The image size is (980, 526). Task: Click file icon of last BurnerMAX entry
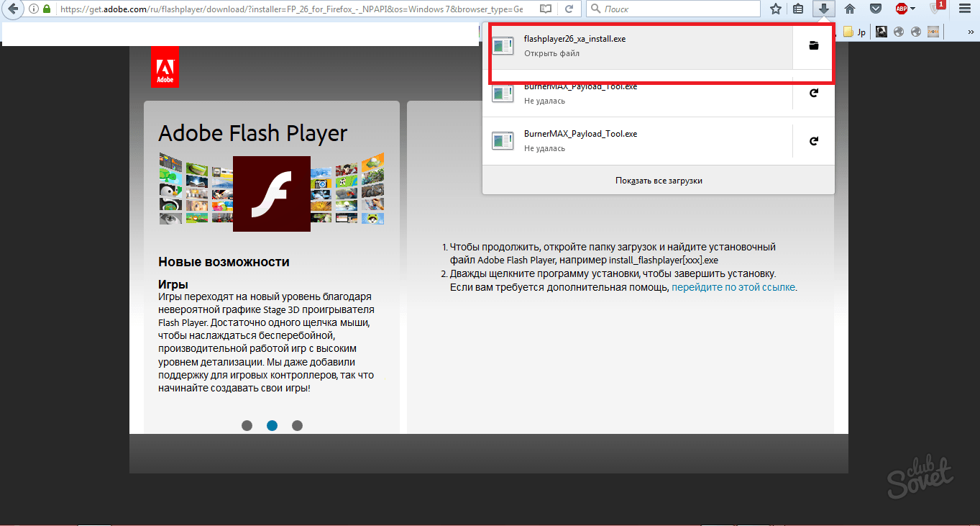503,141
